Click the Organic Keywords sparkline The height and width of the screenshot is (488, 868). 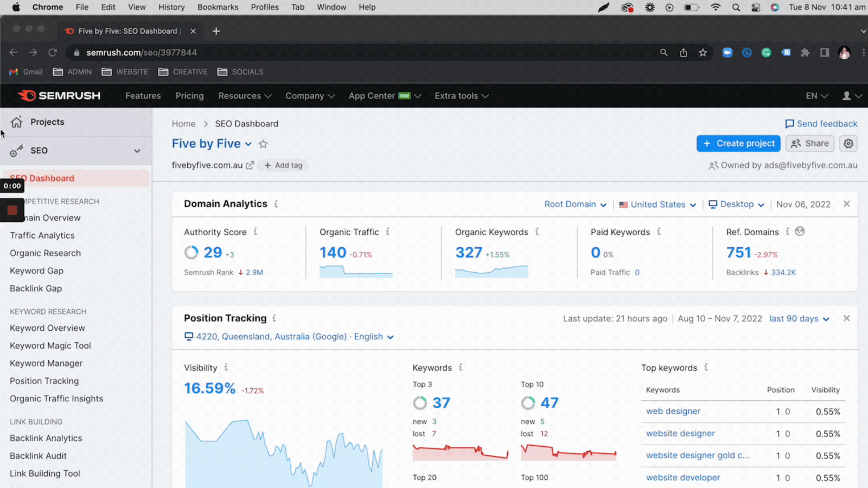pyautogui.click(x=492, y=271)
